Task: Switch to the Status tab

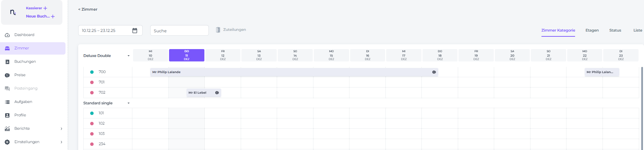Action: 615,30
